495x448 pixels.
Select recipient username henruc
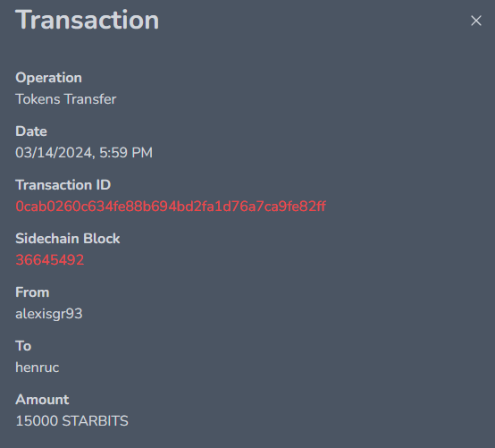click(x=38, y=368)
